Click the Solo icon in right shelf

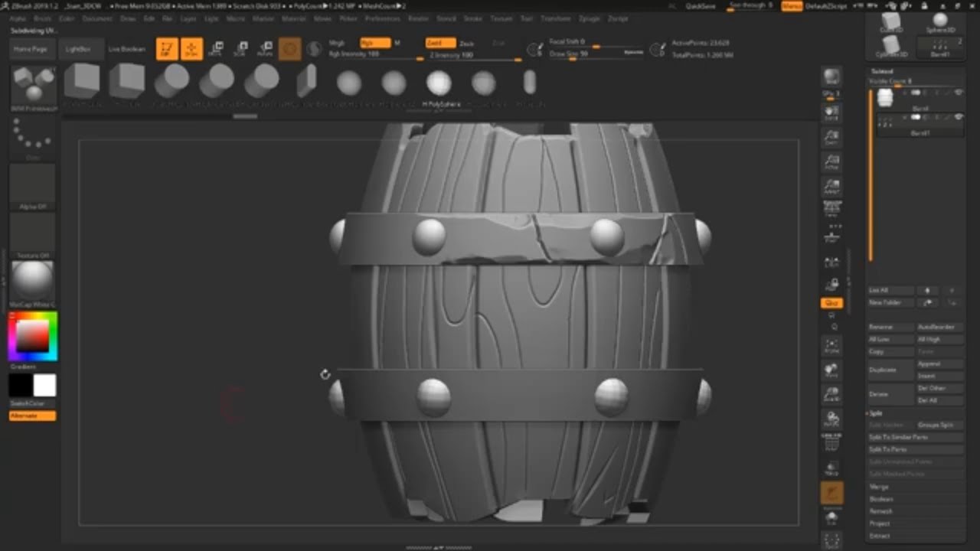coord(831,518)
